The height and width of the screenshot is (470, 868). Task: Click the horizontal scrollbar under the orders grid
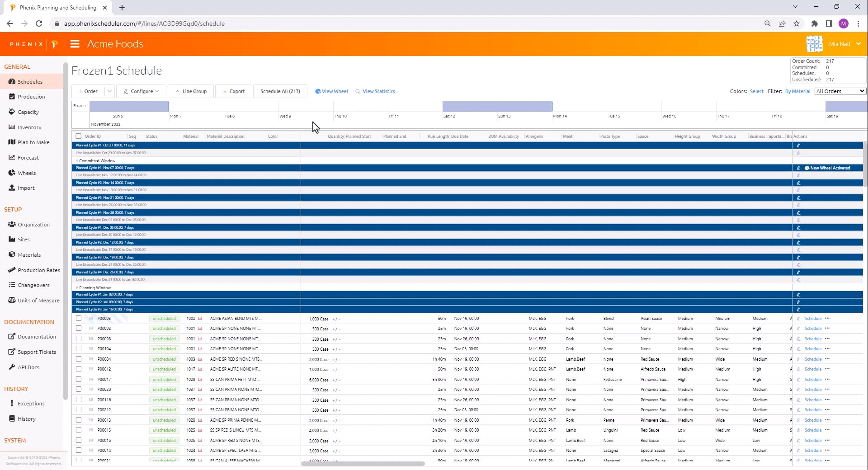point(363,464)
